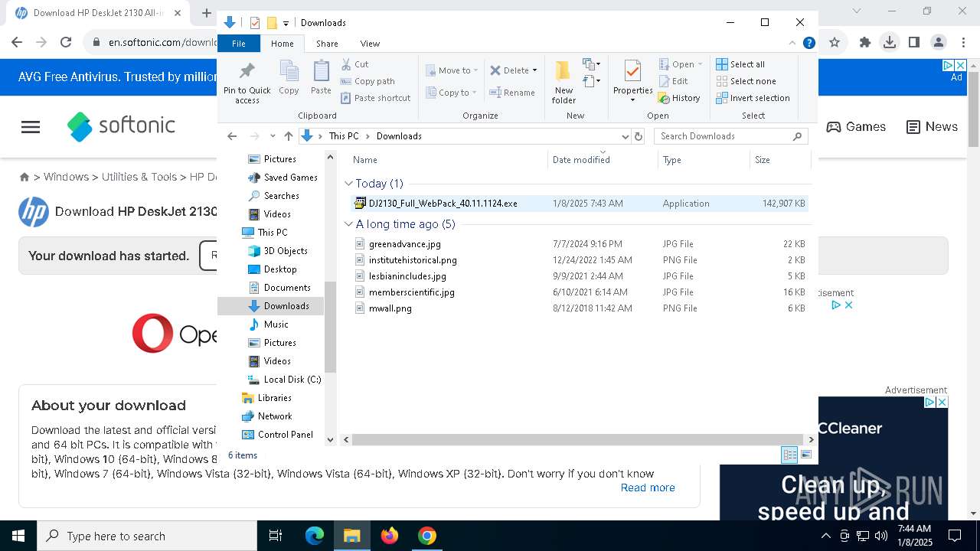Collapse the A long time ago group

point(349,224)
